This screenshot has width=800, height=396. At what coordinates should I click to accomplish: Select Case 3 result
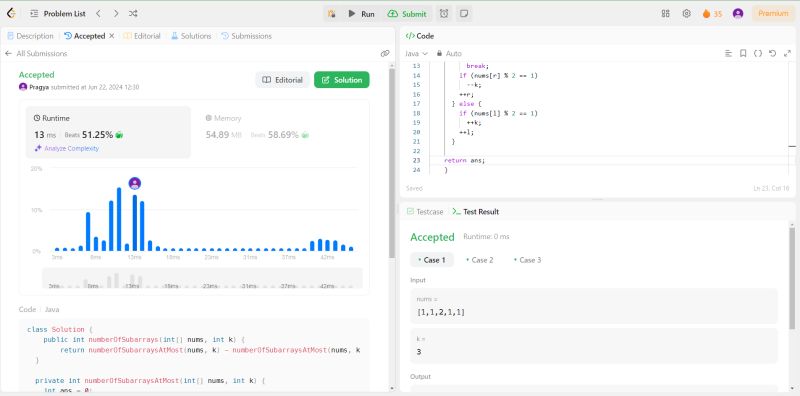pos(528,260)
